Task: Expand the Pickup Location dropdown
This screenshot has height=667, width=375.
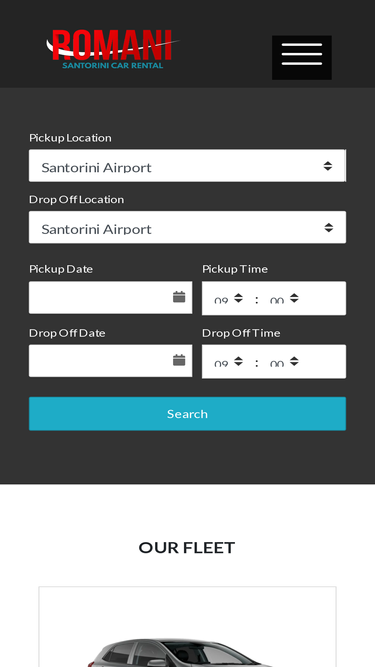Action: tap(187, 165)
